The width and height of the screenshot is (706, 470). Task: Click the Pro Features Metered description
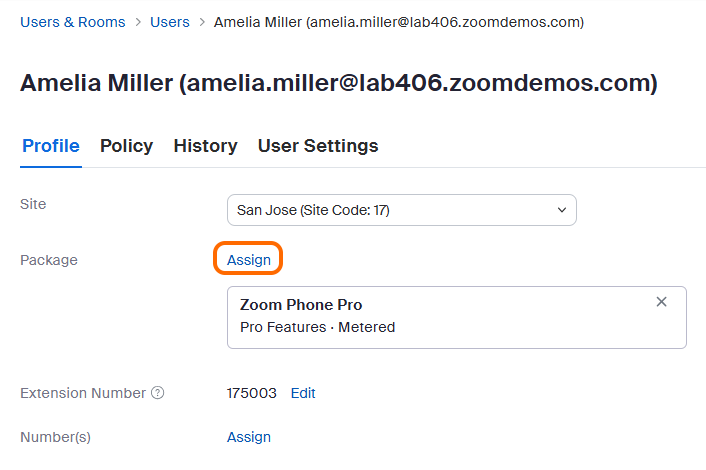point(317,327)
